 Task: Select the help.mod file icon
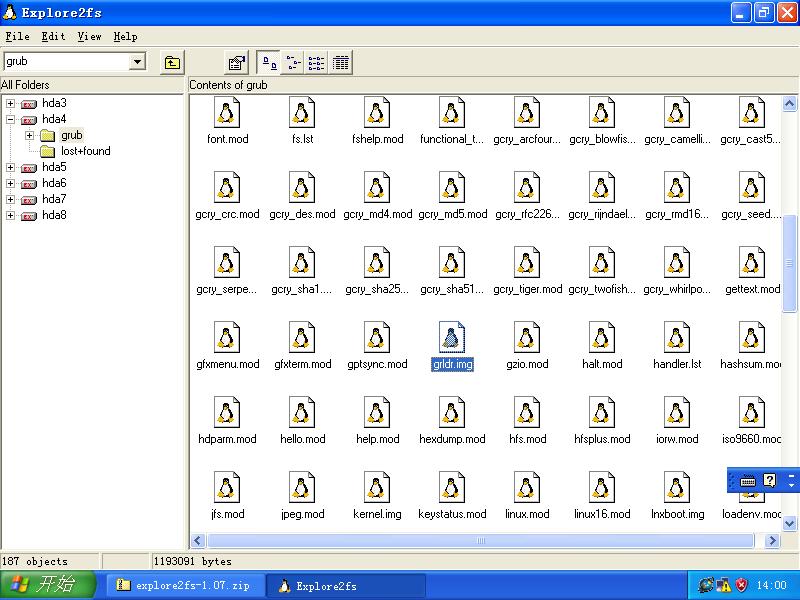(377, 412)
